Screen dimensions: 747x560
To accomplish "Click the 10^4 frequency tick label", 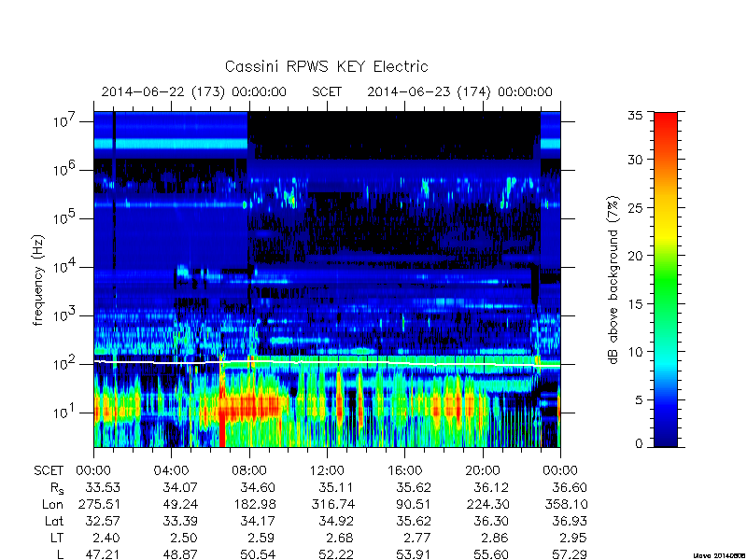I will click(x=65, y=267).
